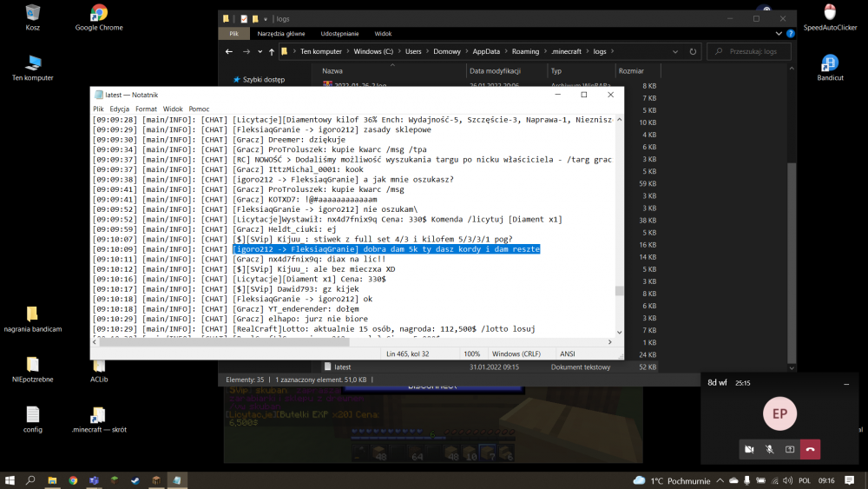Open the Format menu in Notatnik
The width and height of the screenshot is (868, 489).
pos(146,109)
